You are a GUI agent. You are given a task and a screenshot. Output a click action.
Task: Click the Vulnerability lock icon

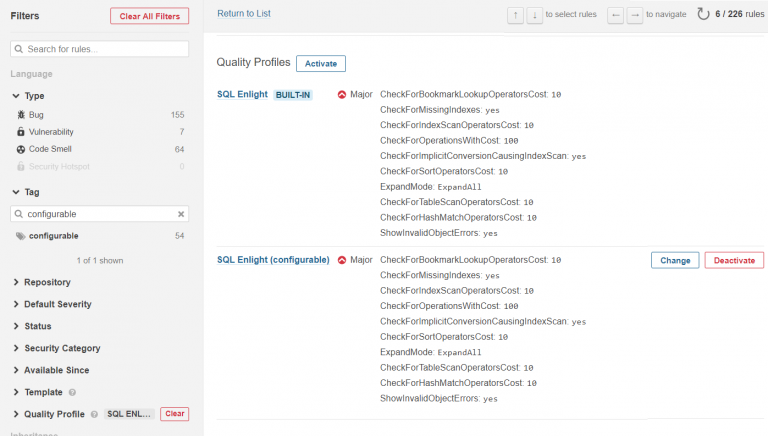(x=21, y=132)
